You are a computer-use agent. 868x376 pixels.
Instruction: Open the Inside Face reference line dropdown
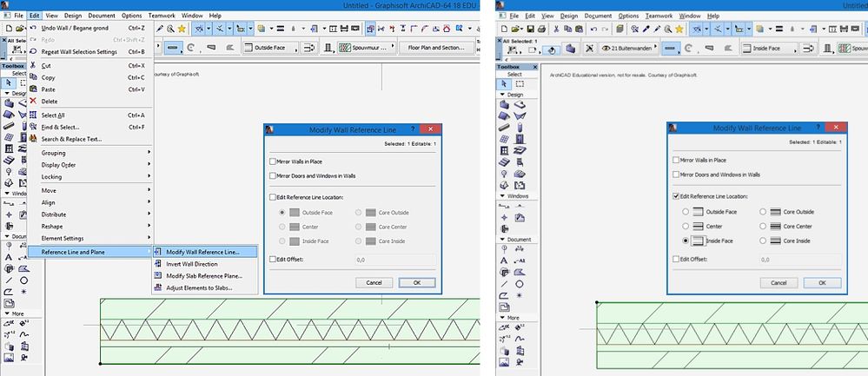(770, 48)
